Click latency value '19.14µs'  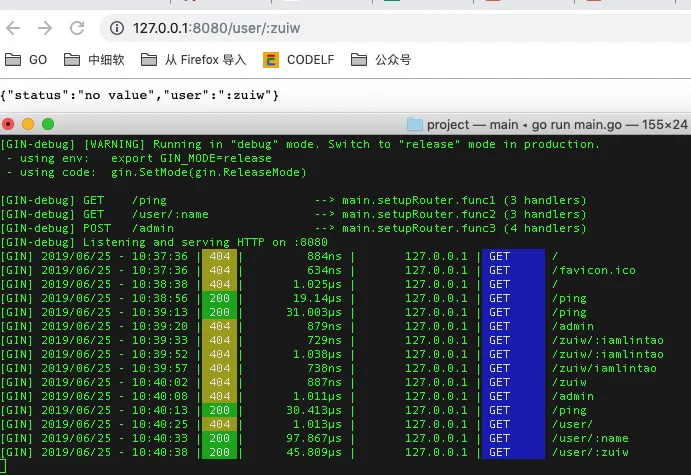[x=317, y=298]
